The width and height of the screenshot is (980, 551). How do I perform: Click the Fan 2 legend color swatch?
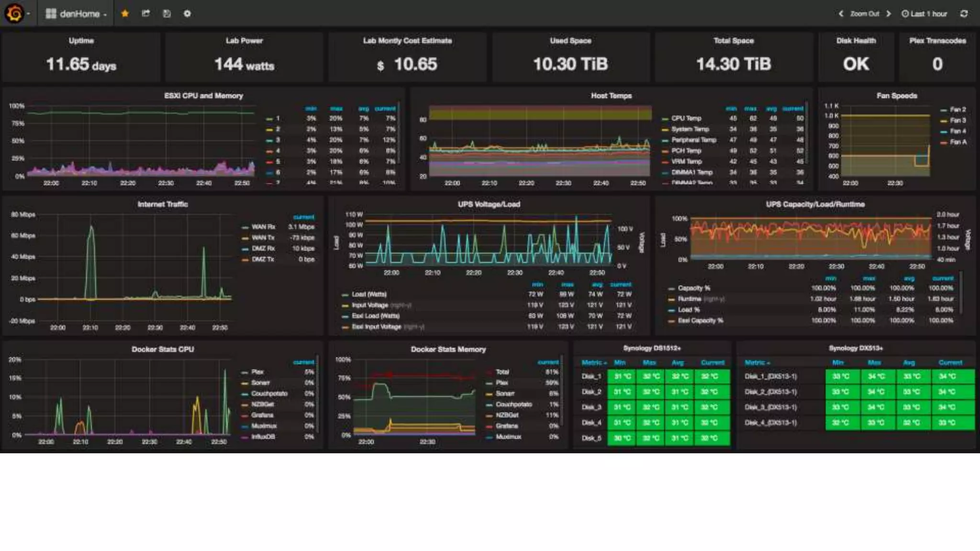pyautogui.click(x=944, y=110)
